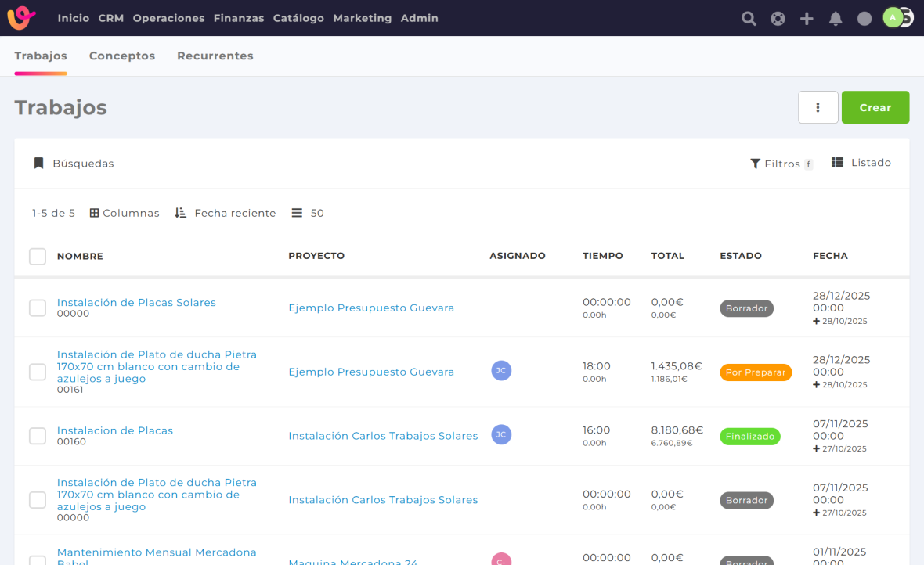924x565 pixels.
Task: Open the Búsquedas bookmark saved searches
Action: click(x=74, y=164)
